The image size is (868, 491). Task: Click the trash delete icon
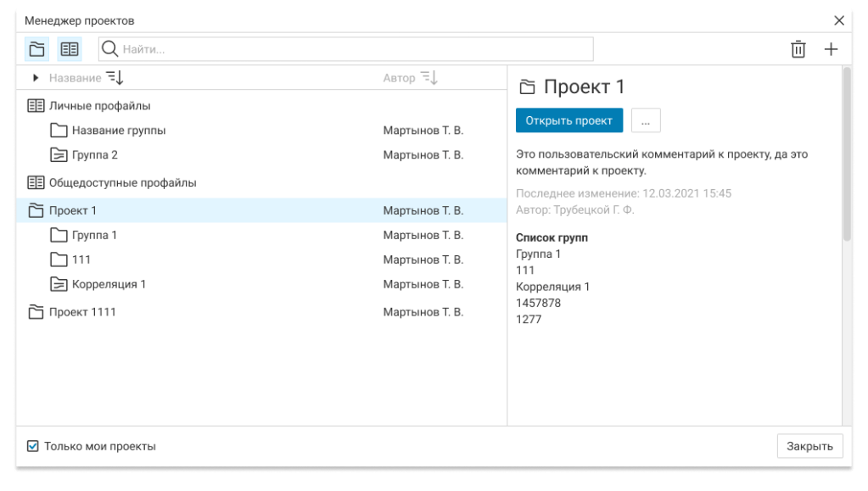pyautogui.click(x=798, y=49)
